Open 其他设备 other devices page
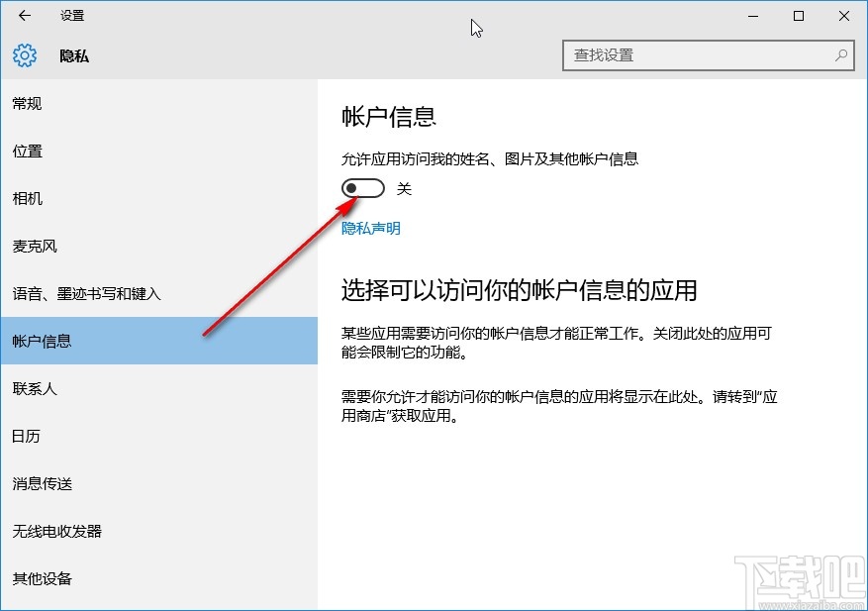Viewport: 868px width, 611px height. [44, 578]
